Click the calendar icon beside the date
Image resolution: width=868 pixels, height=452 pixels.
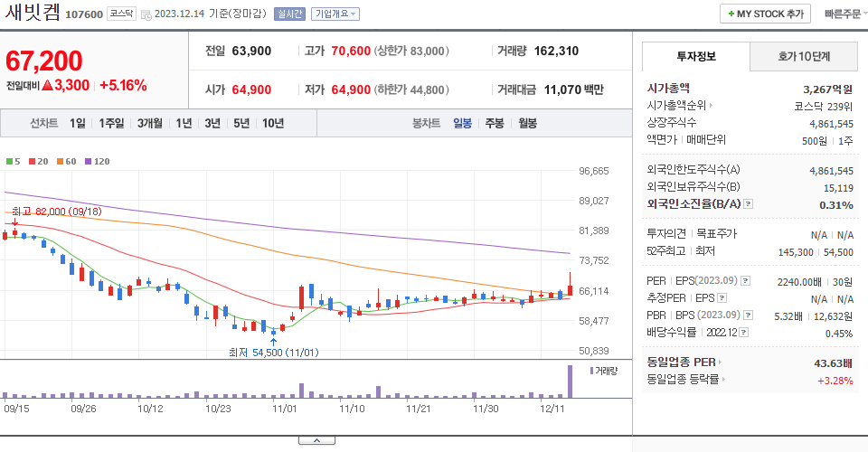146,14
